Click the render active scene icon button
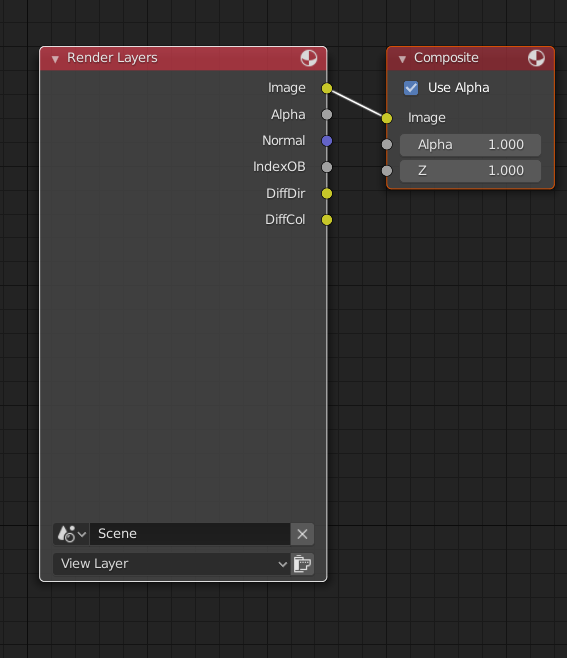 [302, 564]
